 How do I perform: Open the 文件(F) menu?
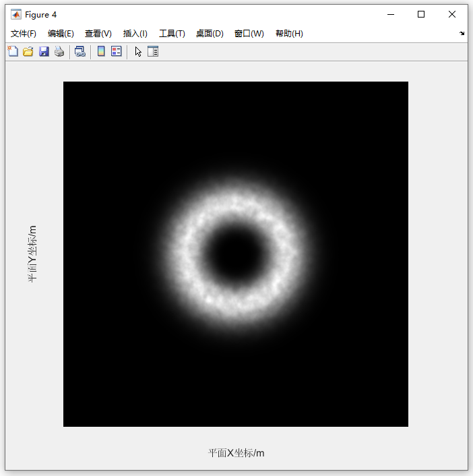[24, 34]
